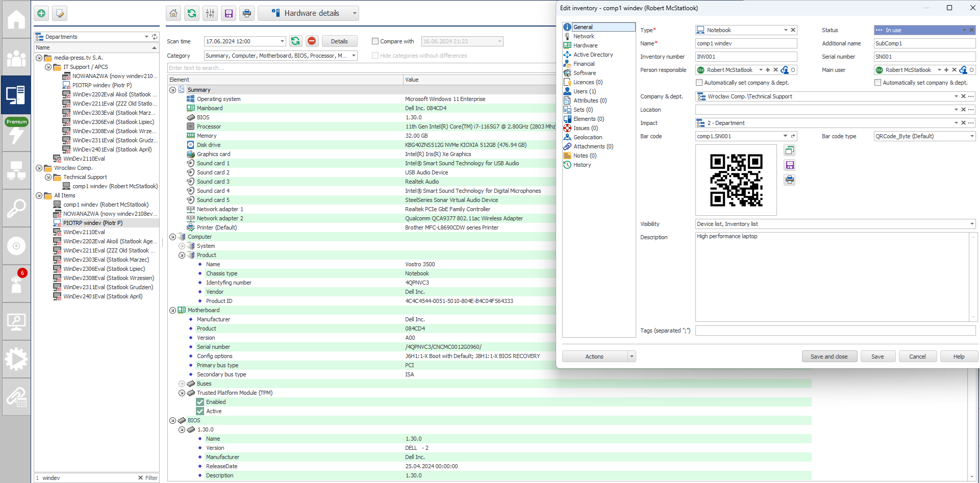Click the home icon in the toolbar
The width and height of the screenshot is (980, 483).
click(174, 13)
